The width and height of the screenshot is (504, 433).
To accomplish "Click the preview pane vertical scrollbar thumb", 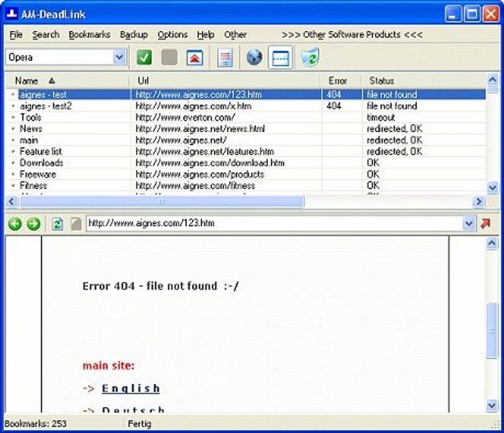I will coord(492,330).
